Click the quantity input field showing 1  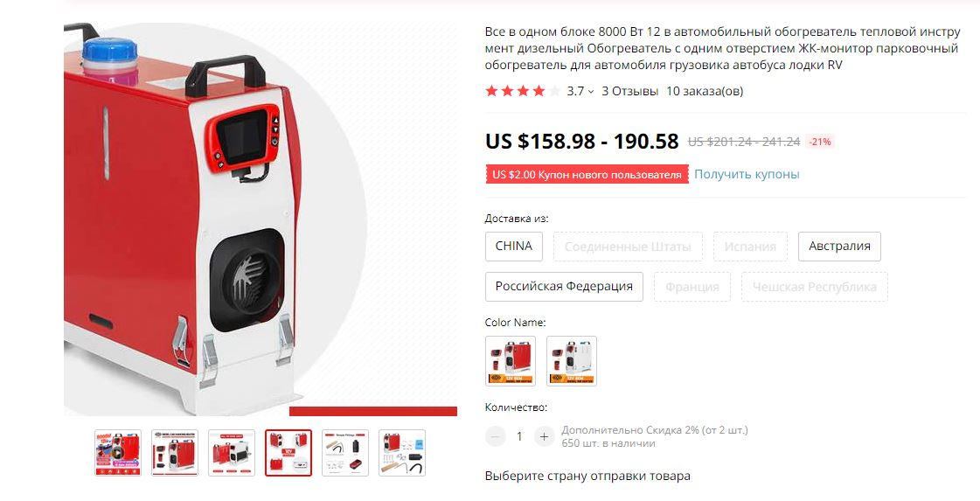coord(519,436)
